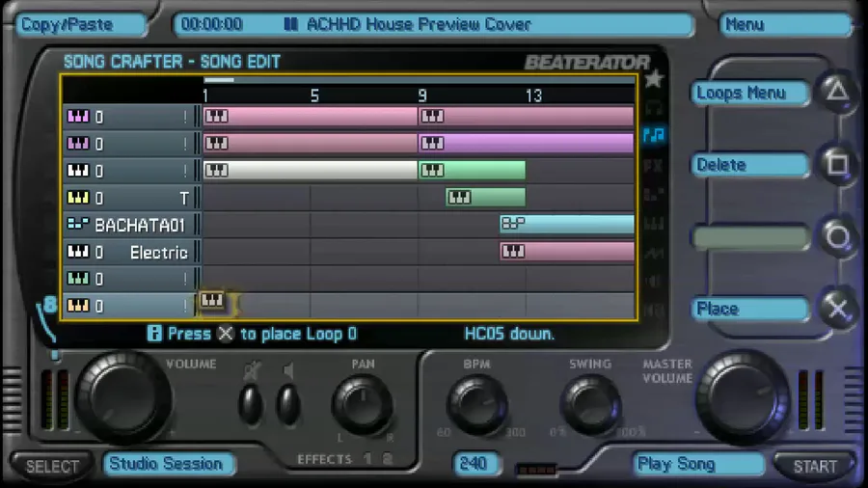Screen dimensions: 868x488
Task: Select the first pink loop at bar 1
Action: (311, 116)
